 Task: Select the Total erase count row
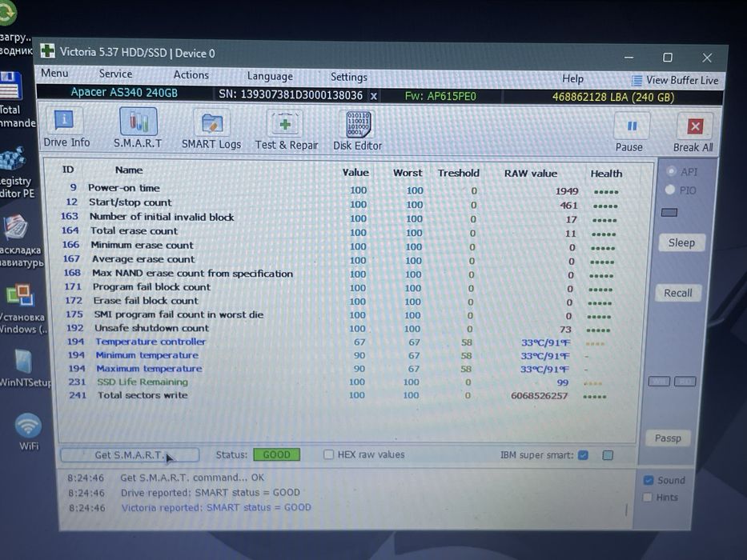(340, 232)
